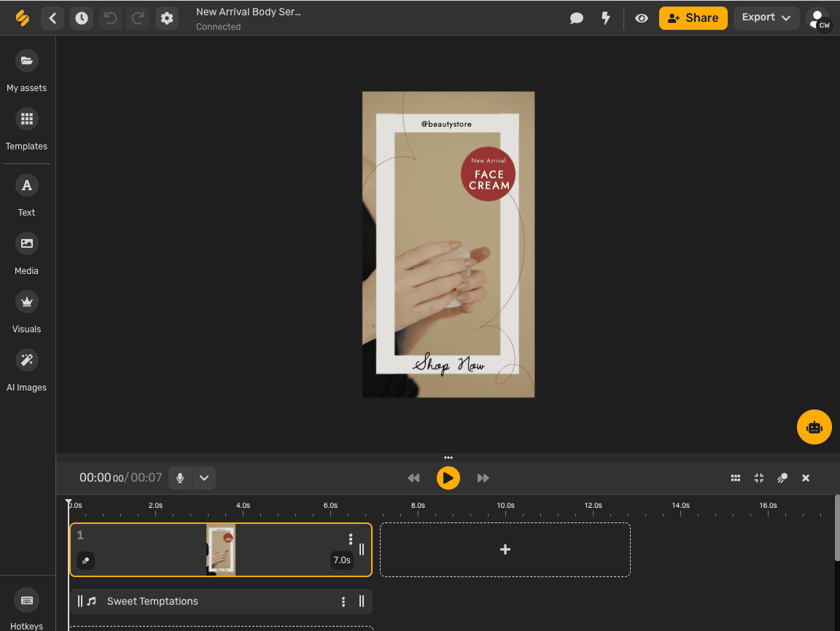Viewport: 840px width, 631px height.
Task: Add a new scene with the plus placeholder
Action: [505, 550]
